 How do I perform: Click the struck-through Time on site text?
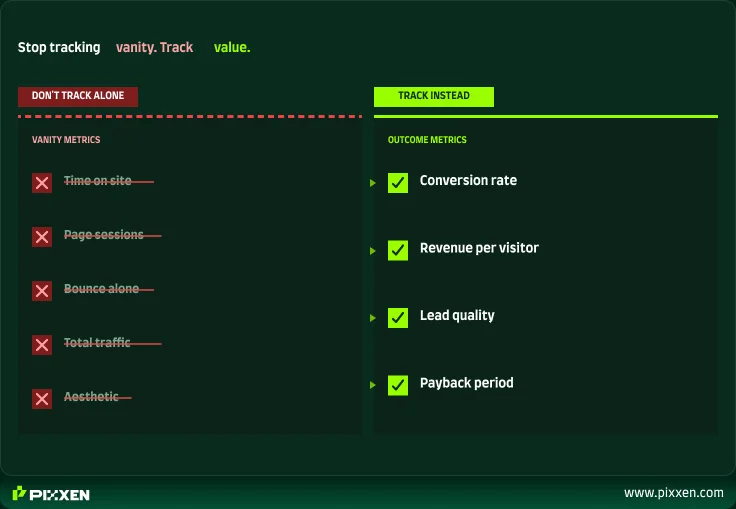coord(98,180)
